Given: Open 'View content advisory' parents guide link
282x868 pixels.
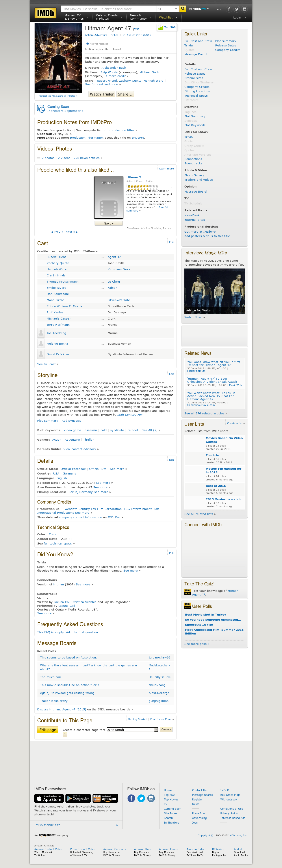Looking at the screenshot, I should tap(80, 449).
